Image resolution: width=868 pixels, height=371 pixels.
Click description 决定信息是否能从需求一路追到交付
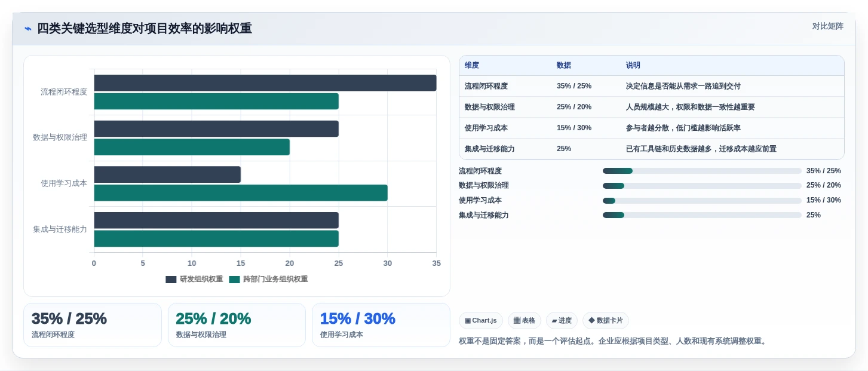click(x=683, y=86)
